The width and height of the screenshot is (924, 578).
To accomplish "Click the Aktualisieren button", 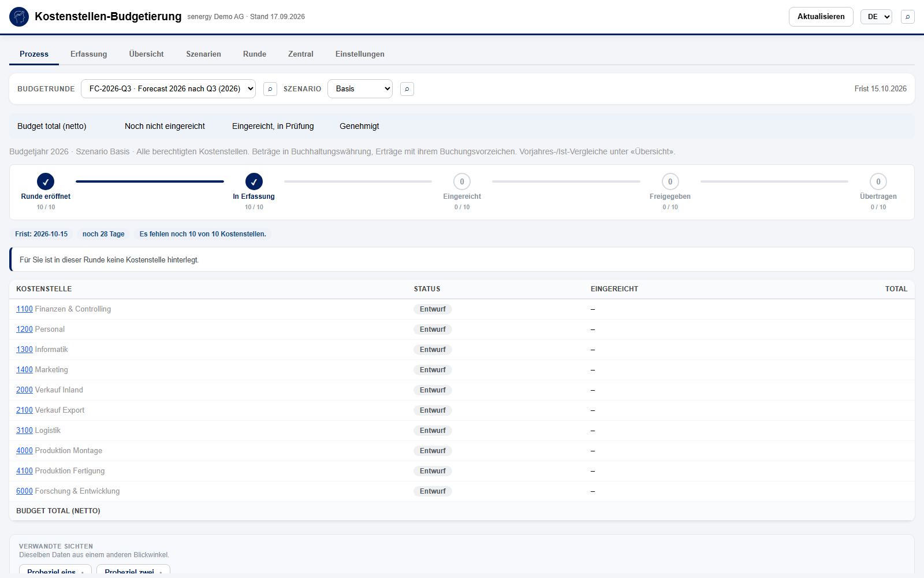I will [821, 17].
